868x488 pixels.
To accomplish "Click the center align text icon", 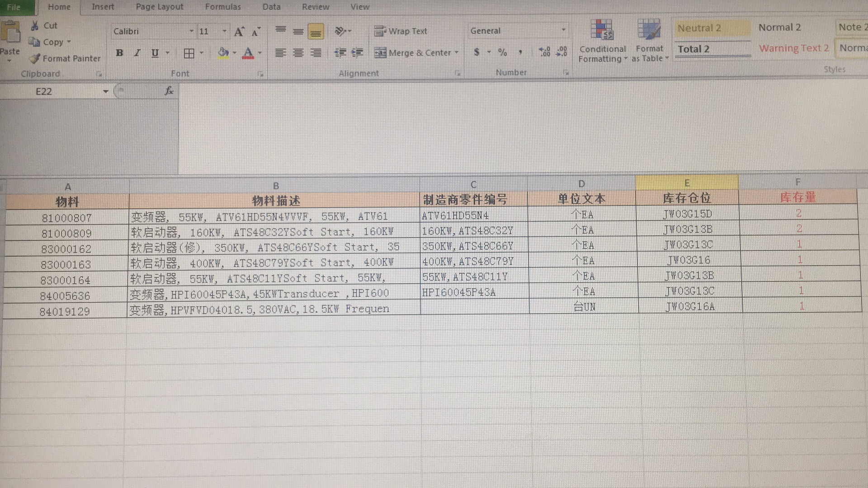I will pyautogui.click(x=298, y=53).
